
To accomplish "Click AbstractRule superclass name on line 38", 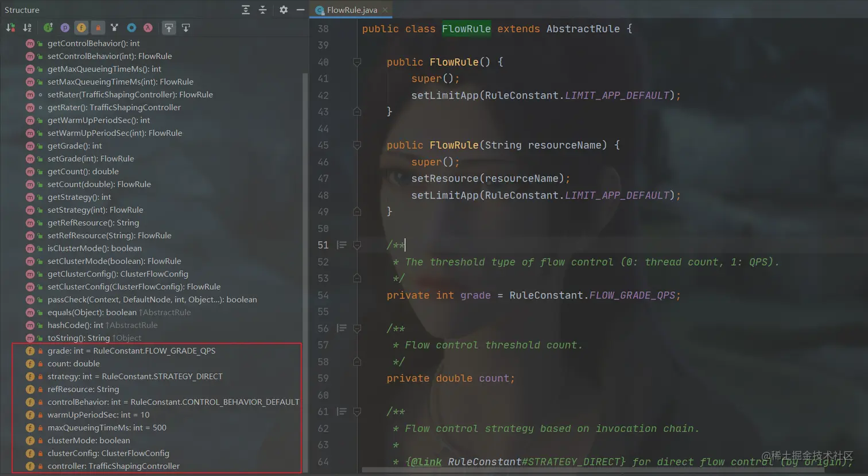I will point(583,29).
